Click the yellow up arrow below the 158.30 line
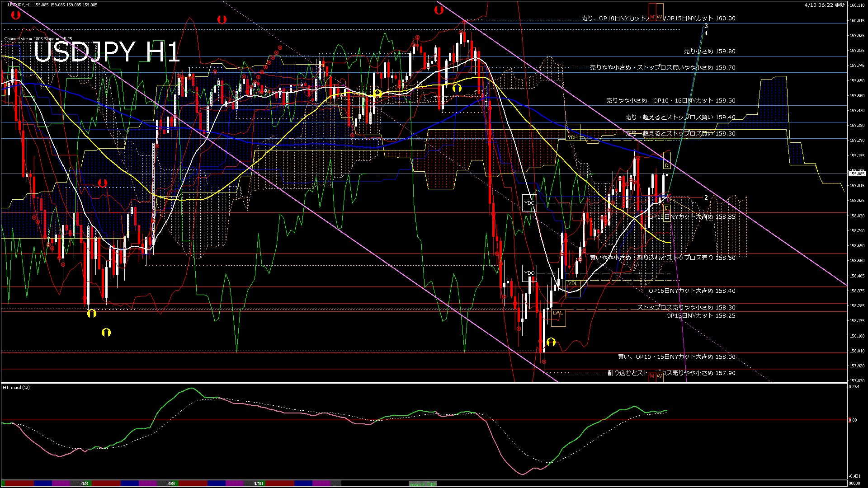Viewport: 868px width, 488px height. click(92, 314)
